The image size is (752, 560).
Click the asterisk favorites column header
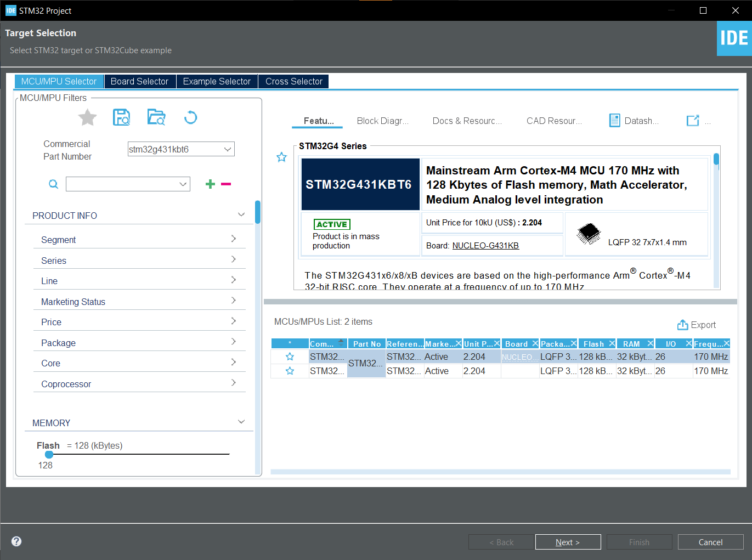290,344
